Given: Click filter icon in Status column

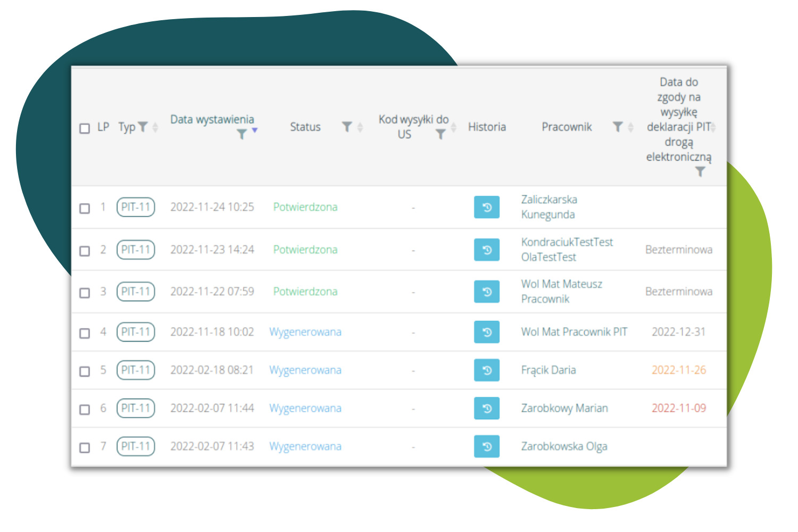Looking at the screenshot, I should pyautogui.click(x=347, y=127).
